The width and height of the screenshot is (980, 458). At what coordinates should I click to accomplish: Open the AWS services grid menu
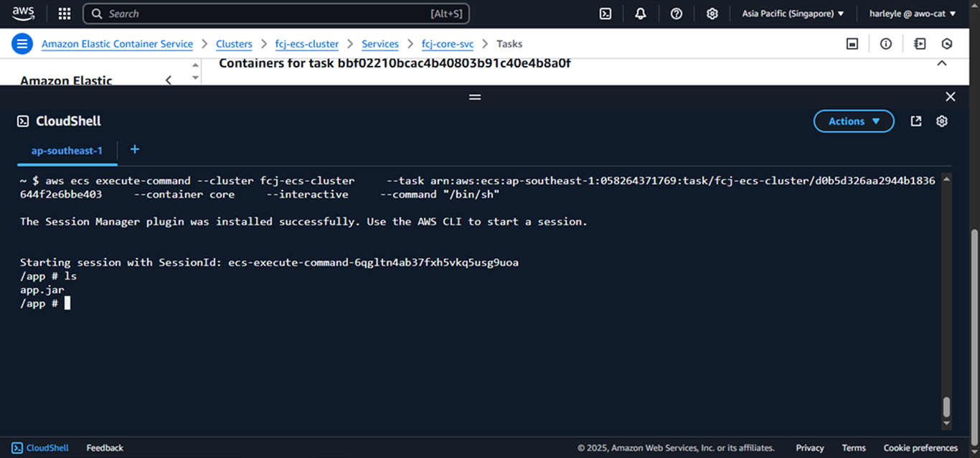(x=65, y=14)
